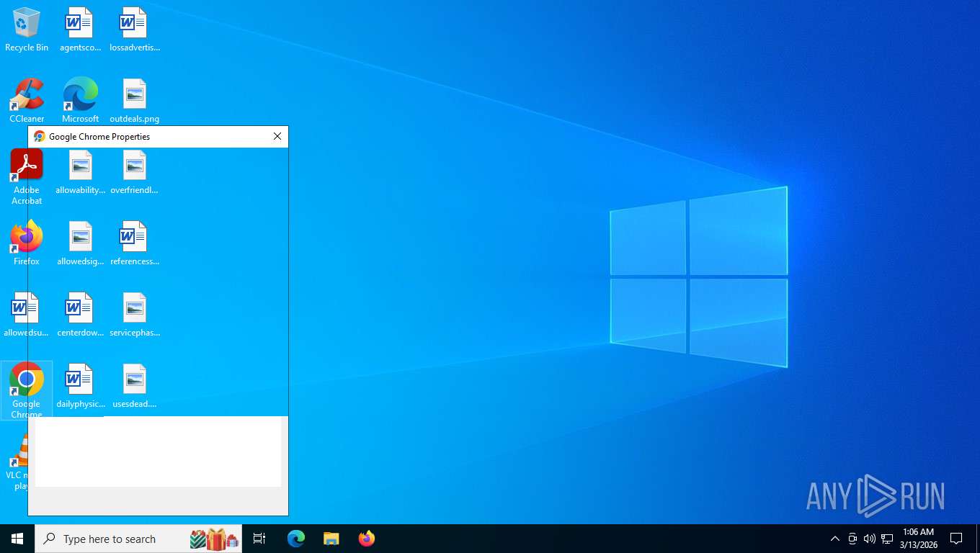Open Task View from the taskbar
This screenshot has width=980, height=553.
pyautogui.click(x=259, y=539)
